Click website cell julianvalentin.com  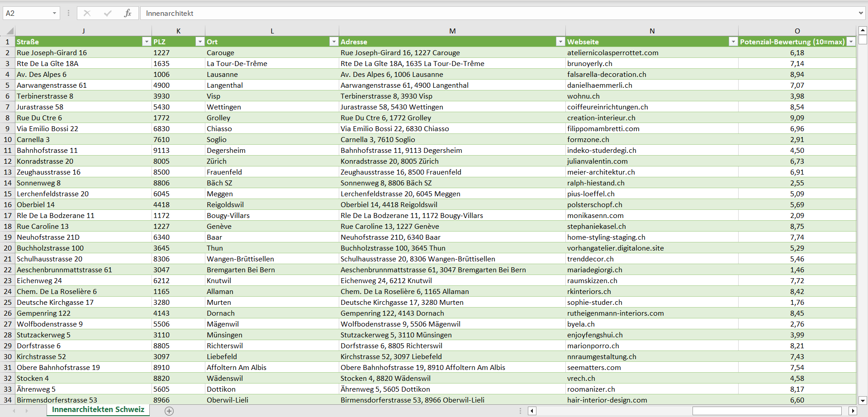coord(652,161)
